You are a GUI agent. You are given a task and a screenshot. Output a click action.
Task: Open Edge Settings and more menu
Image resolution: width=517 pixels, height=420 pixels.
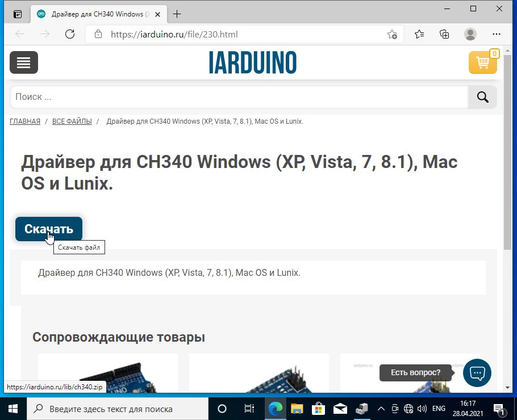click(x=496, y=34)
